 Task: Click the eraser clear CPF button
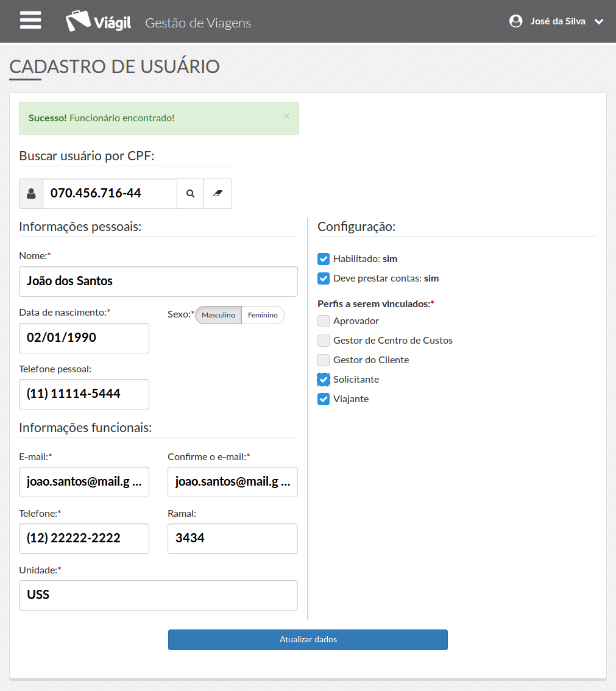click(218, 193)
